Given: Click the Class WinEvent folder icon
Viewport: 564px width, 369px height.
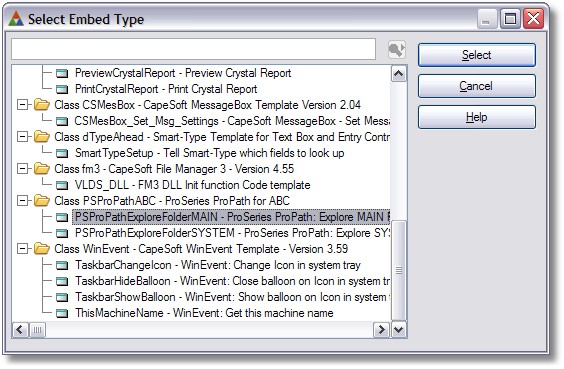Looking at the screenshot, I should (42, 249).
